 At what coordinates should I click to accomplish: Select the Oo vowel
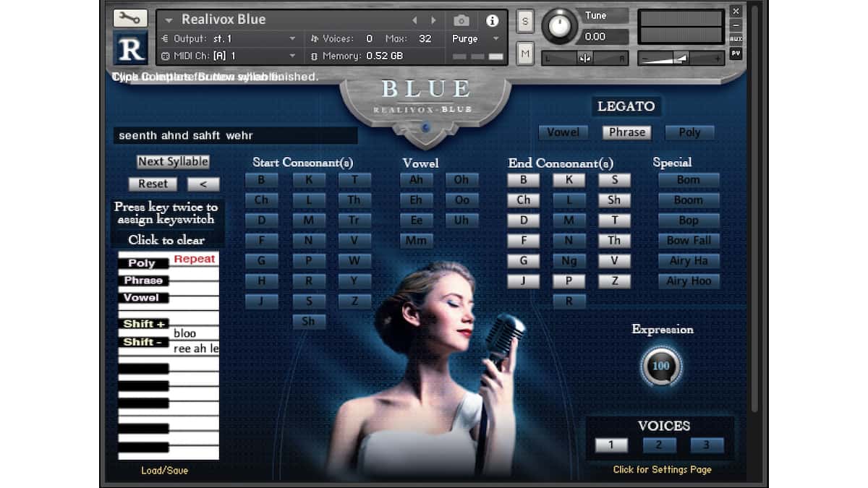(x=461, y=200)
